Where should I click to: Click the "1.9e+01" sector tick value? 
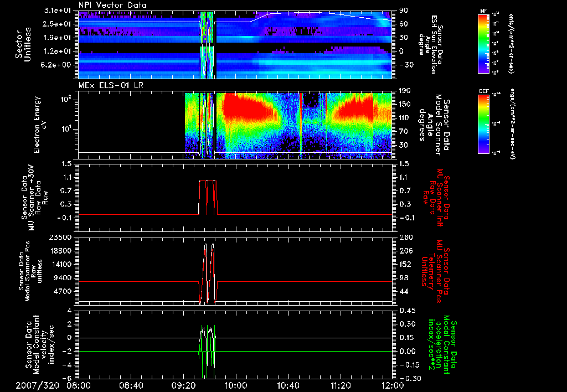click(57, 38)
